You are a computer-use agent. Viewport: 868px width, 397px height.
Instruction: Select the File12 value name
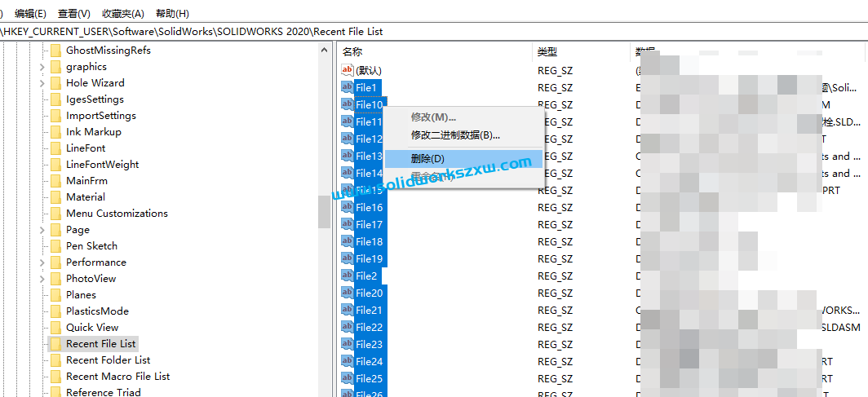pos(370,139)
